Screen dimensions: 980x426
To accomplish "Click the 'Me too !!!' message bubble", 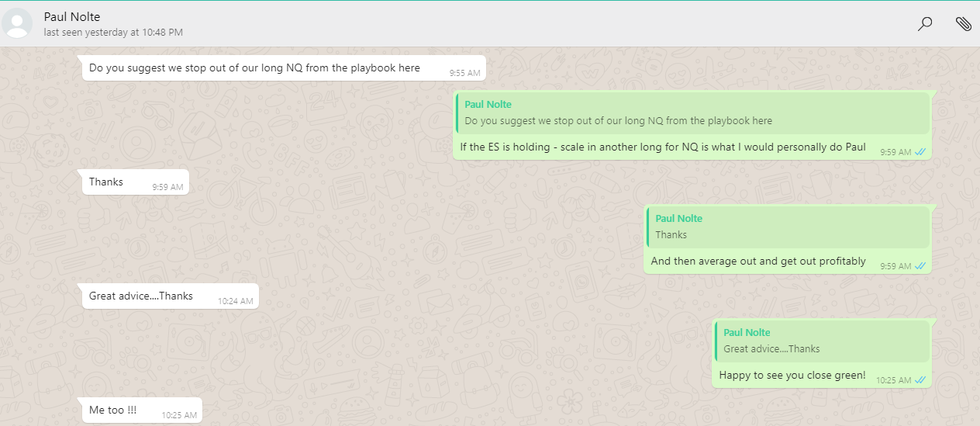I will tap(113, 410).
